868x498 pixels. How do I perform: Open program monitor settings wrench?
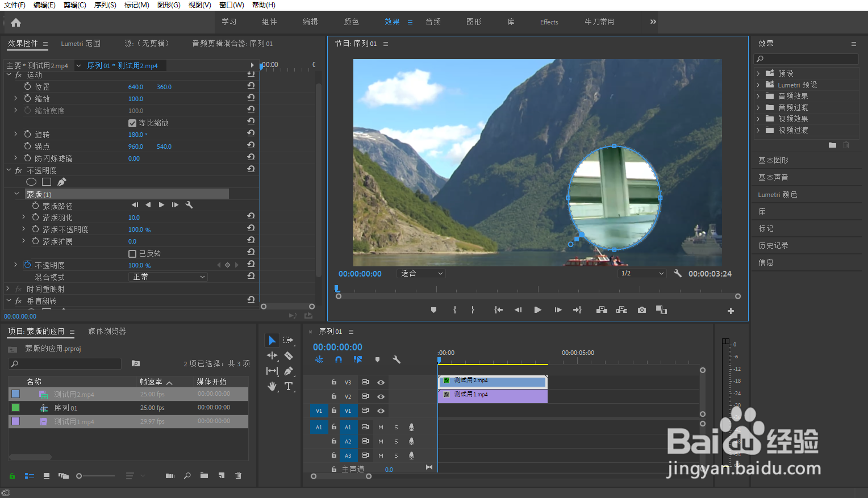(677, 273)
